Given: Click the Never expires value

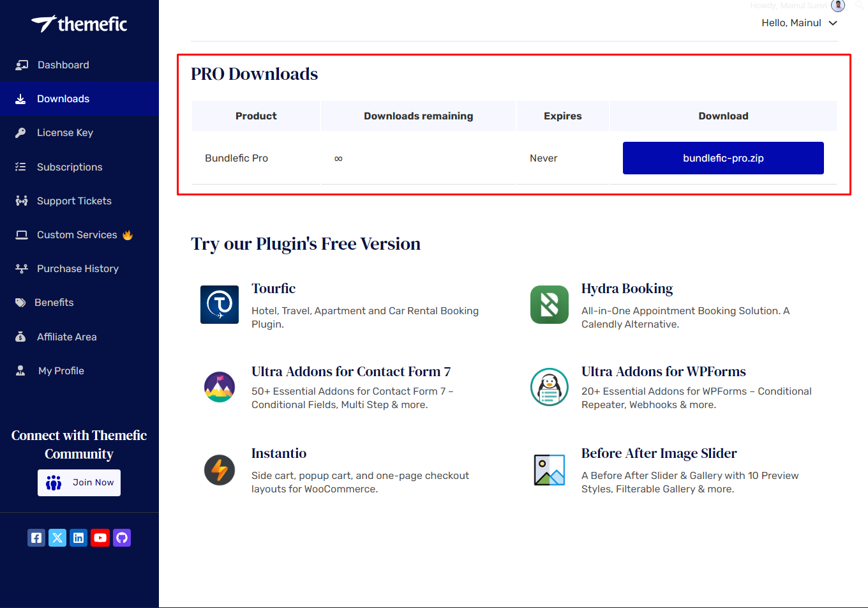Looking at the screenshot, I should 544,158.
